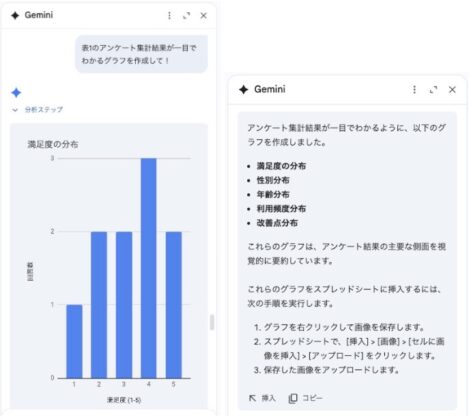Screen dimensions: 469x420
Task: Click the Gemini title in right panel
Action: point(270,89)
